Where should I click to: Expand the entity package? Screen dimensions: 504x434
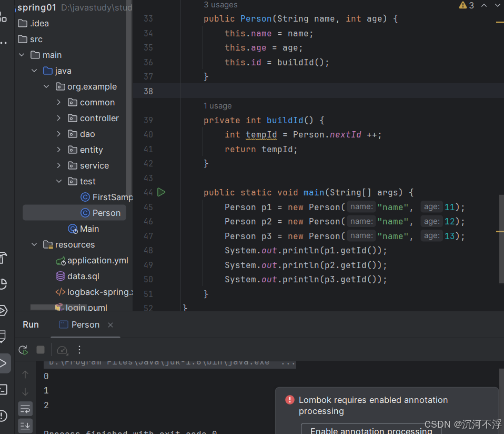point(58,150)
